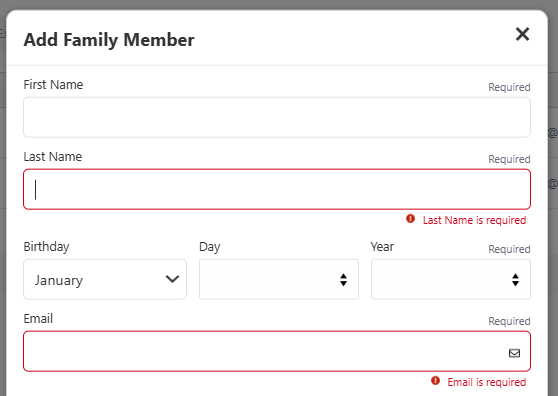Image resolution: width=558 pixels, height=396 pixels.
Task: Click the Day number field
Action: click(279, 279)
